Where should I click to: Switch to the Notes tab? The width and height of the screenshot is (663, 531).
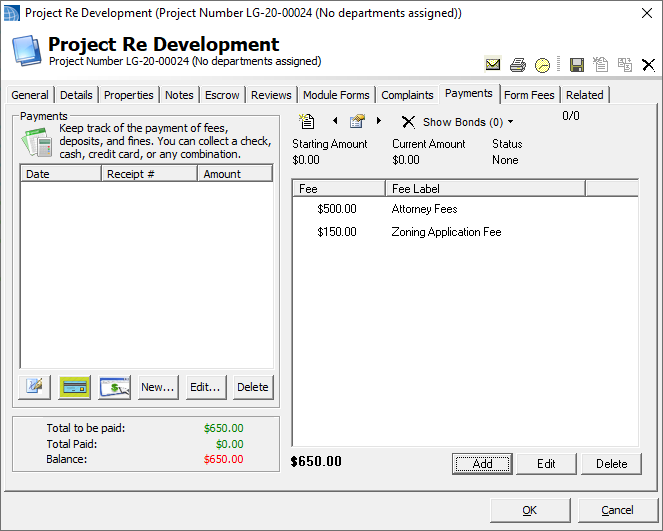point(179,95)
